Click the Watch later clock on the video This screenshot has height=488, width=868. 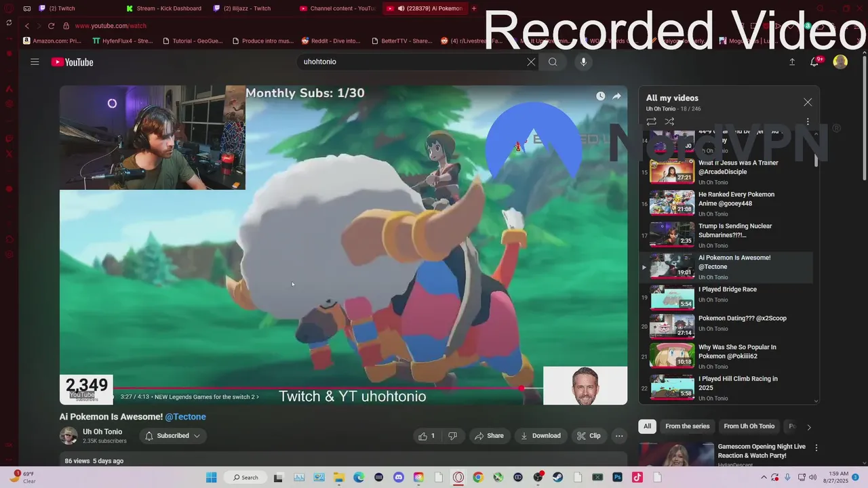pos(600,96)
